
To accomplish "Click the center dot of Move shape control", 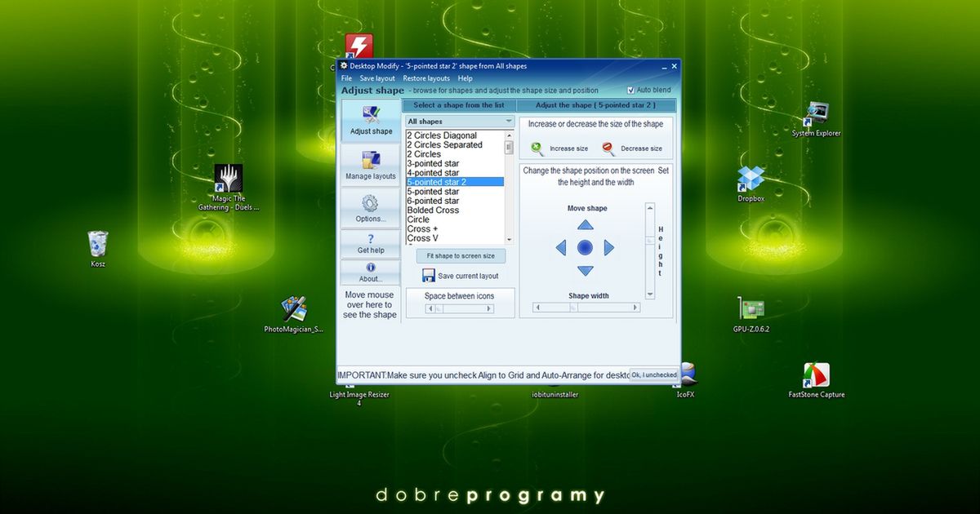I will coord(585,247).
